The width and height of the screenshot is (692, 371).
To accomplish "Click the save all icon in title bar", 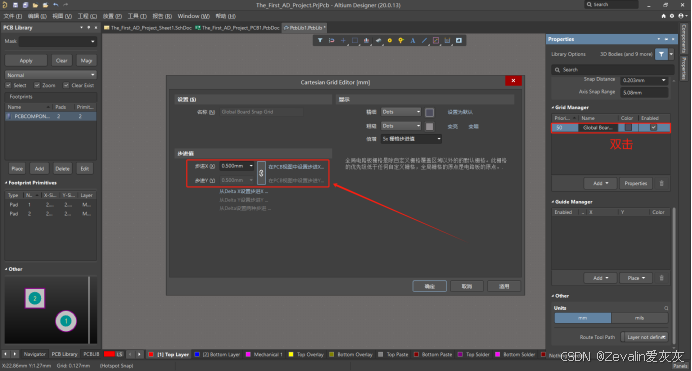I will pyautogui.click(x=25, y=5).
